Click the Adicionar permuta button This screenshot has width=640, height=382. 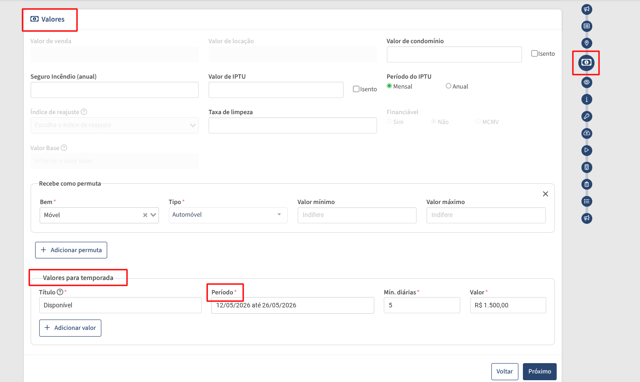(71, 250)
